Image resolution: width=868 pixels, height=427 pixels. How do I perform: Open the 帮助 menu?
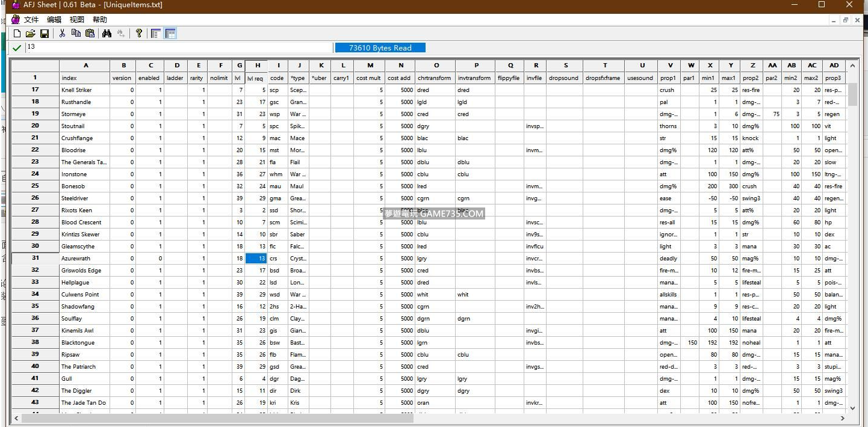[x=100, y=20]
